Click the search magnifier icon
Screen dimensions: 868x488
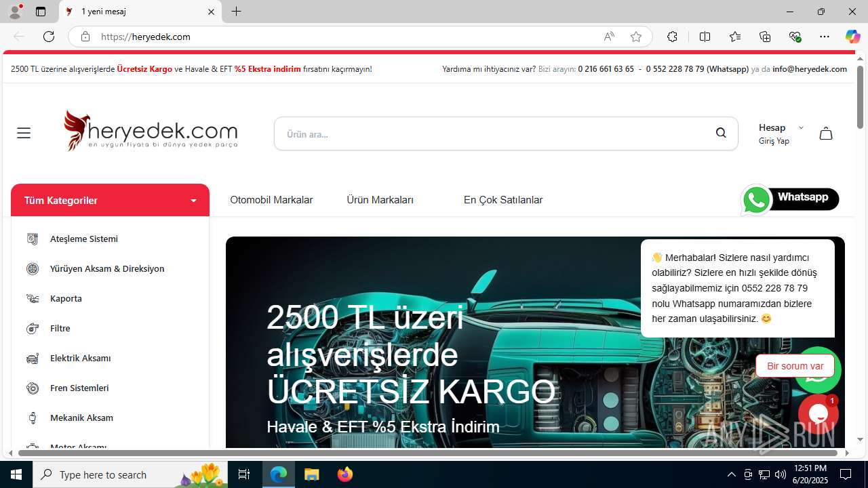(x=721, y=133)
